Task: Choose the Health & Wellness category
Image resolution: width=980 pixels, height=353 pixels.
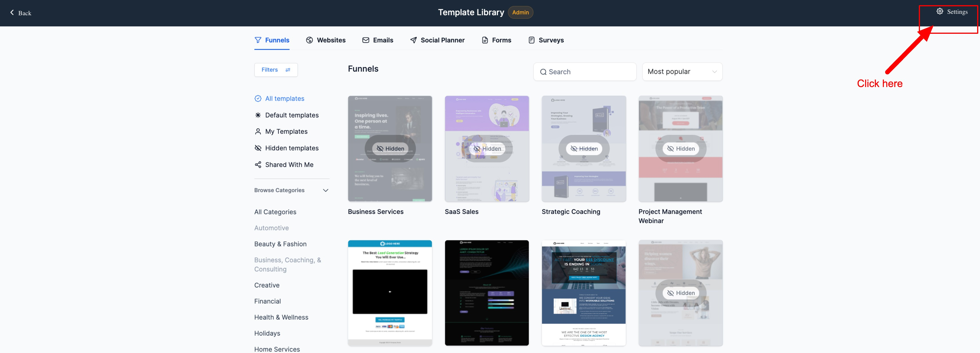Action: (281, 317)
